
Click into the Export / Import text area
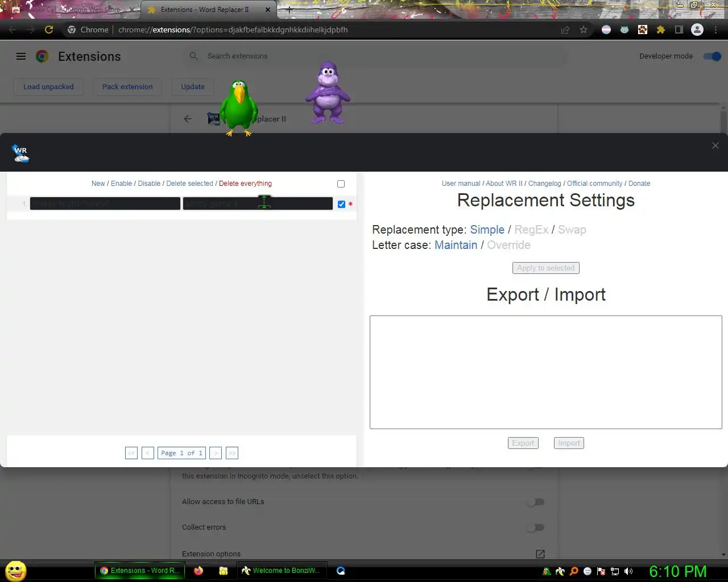pyautogui.click(x=546, y=372)
